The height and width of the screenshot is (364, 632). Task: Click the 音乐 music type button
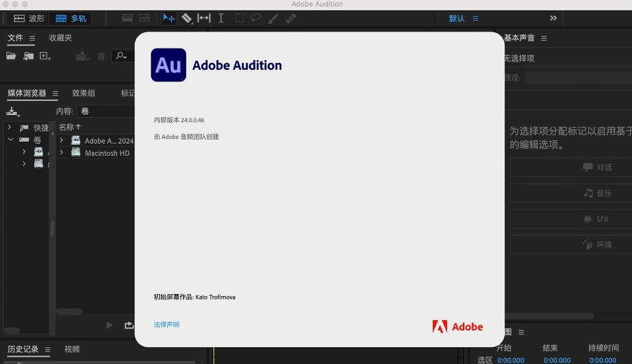coord(571,193)
